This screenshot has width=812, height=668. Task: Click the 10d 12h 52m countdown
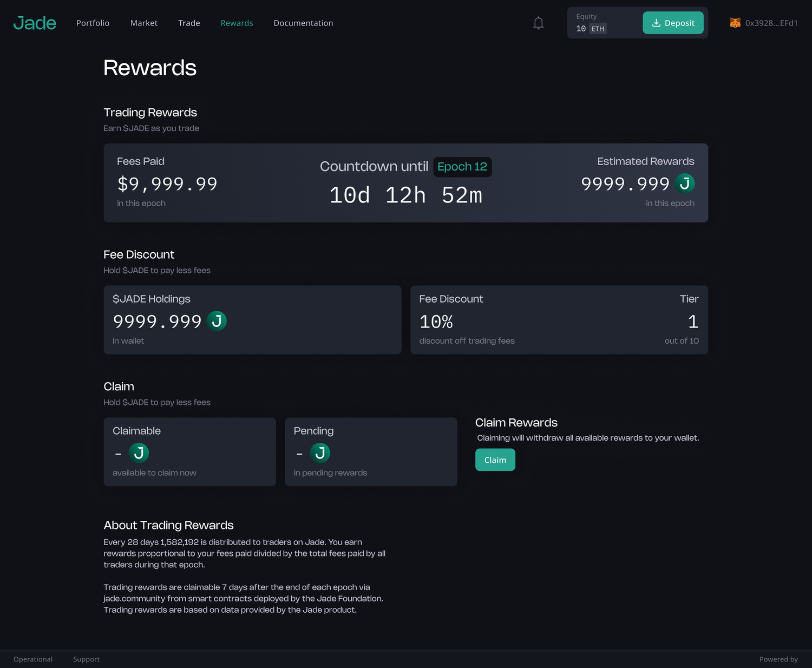[405, 195]
